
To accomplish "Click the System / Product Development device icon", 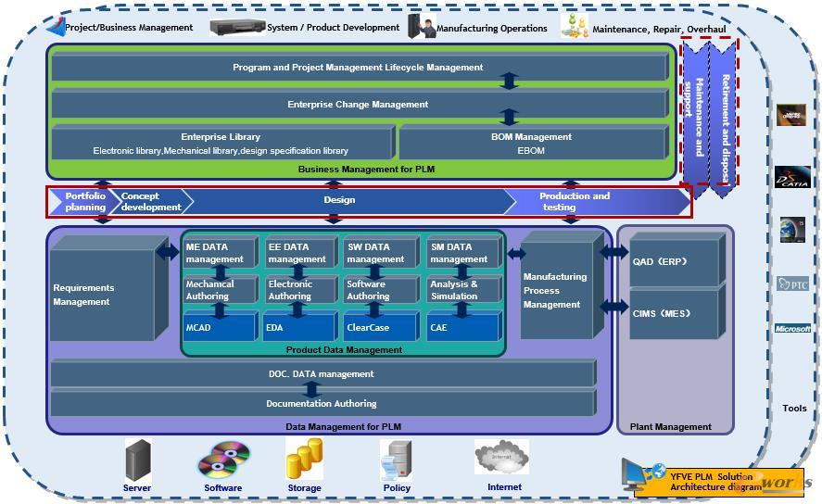I will pos(236,27).
